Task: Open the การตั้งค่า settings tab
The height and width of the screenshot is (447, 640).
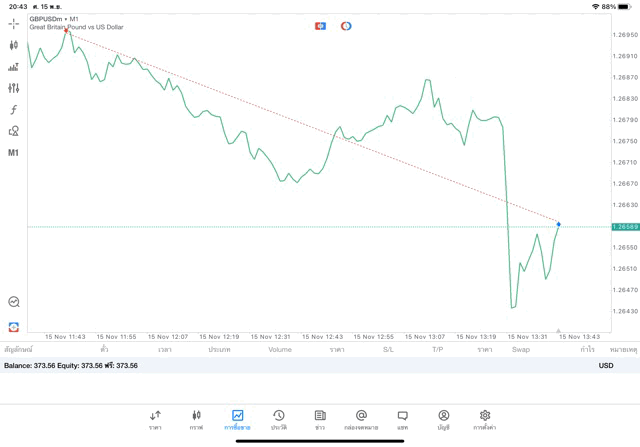Action: pyautogui.click(x=485, y=420)
